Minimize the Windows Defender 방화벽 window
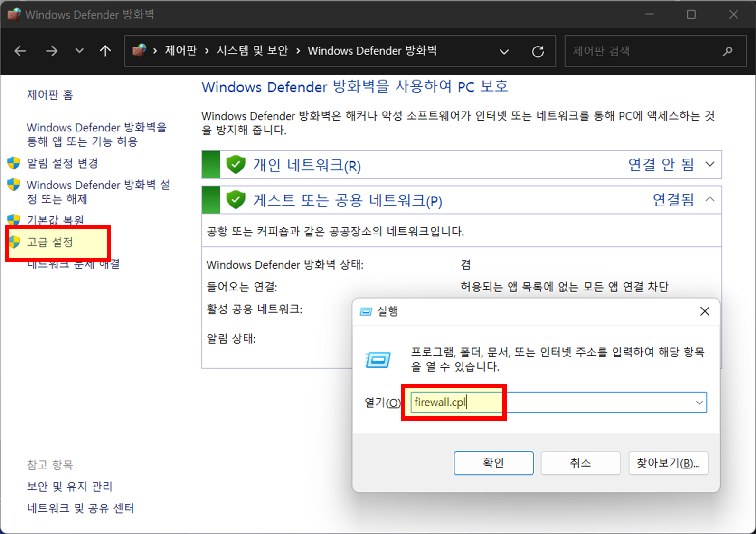The image size is (756, 534). (x=650, y=14)
